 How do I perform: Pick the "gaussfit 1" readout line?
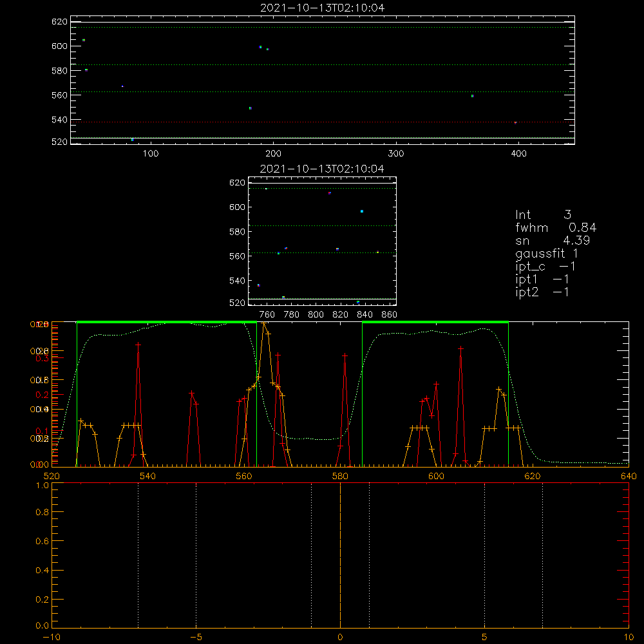[x=547, y=254]
